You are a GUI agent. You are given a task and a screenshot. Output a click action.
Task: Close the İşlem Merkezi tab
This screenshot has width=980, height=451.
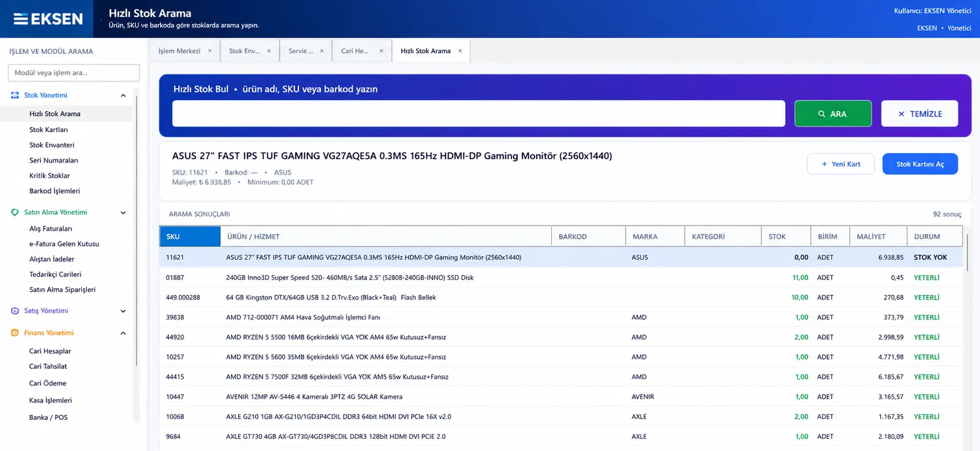pyautogui.click(x=209, y=51)
